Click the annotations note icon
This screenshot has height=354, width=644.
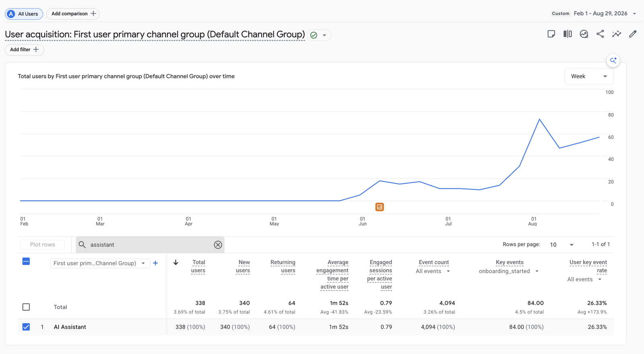(551, 34)
